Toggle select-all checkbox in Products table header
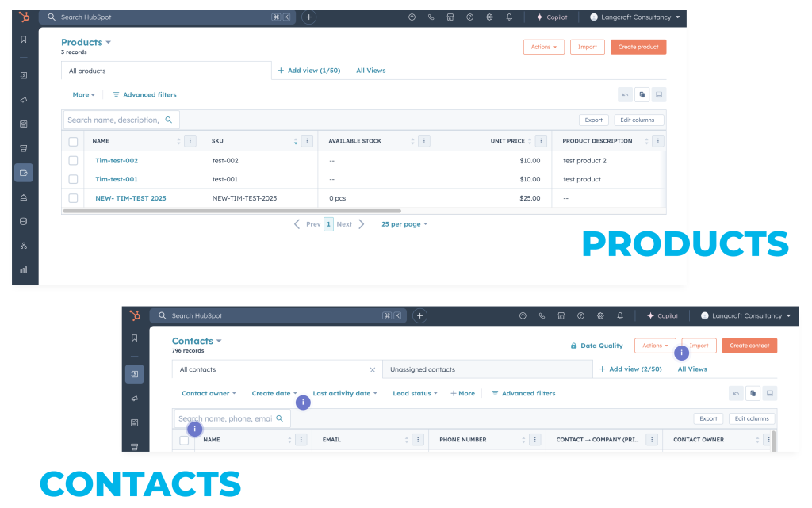This screenshot has width=812, height=508. [73, 141]
